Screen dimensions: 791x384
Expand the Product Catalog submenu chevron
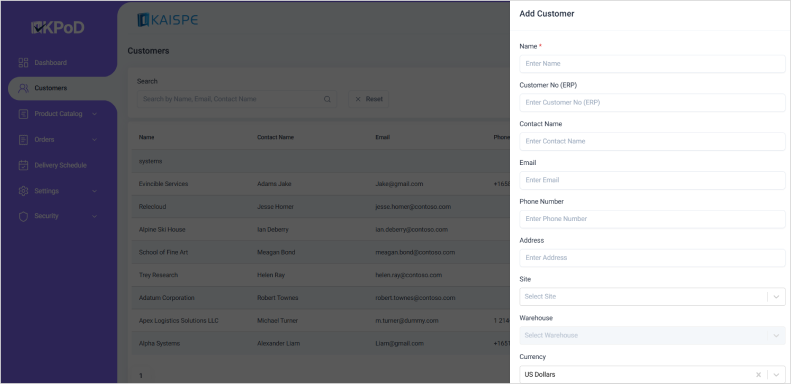[94, 114]
